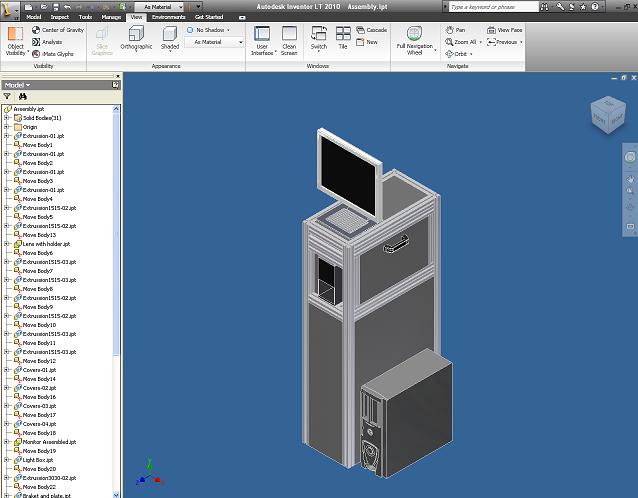Click the Undo quick access icon

click(68, 7)
